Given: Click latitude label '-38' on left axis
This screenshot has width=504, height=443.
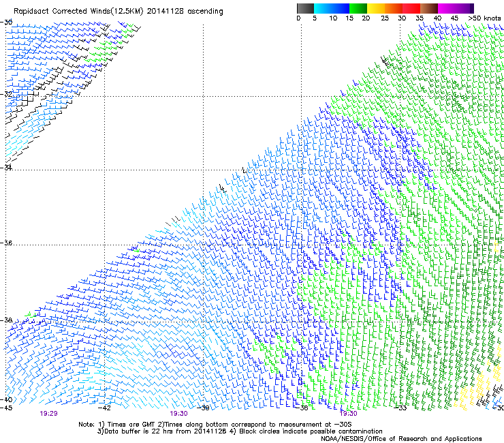Looking at the screenshot, I should pyautogui.click(x=6, y=320).
